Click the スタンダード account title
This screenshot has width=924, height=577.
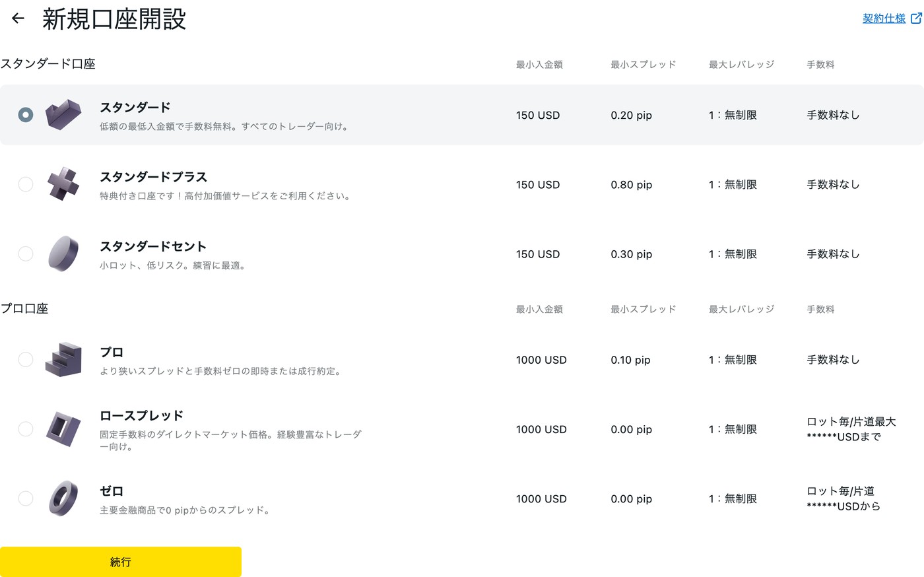click(135, 107)
